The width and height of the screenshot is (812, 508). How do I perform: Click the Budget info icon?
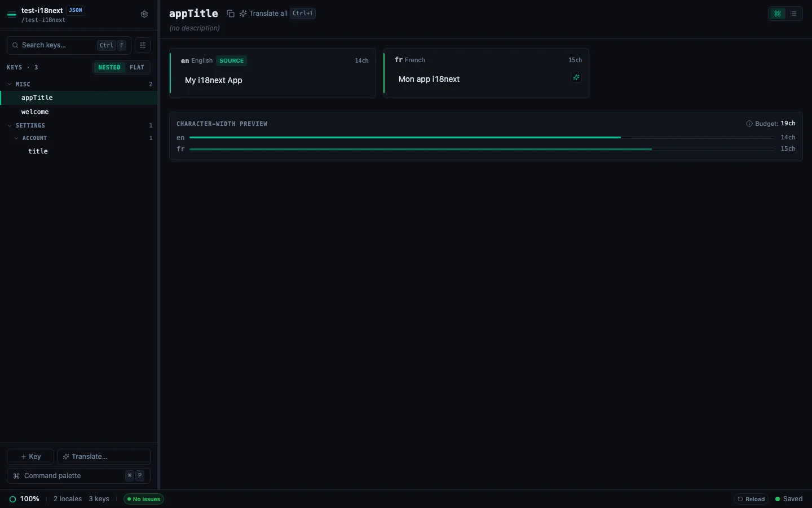[749, 124]
